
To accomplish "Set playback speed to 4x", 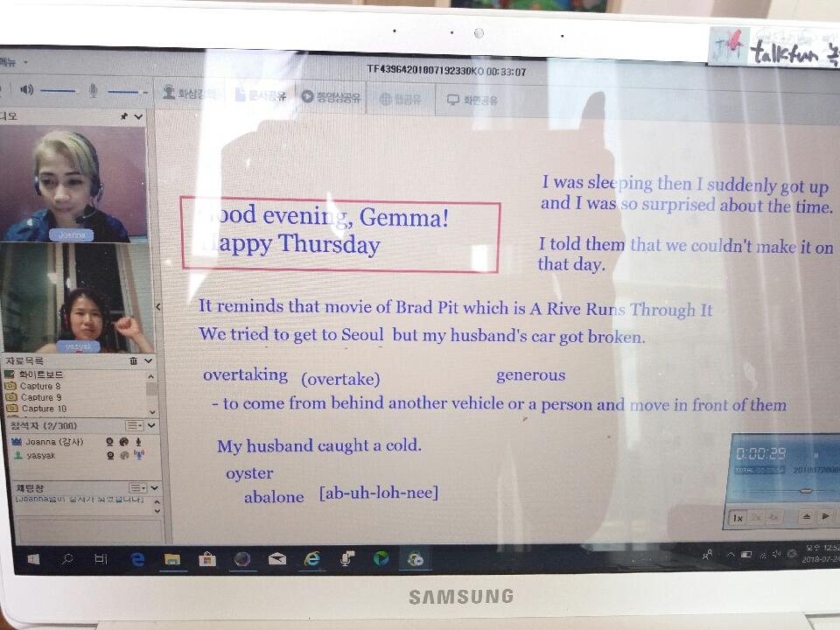I will 773,517.
